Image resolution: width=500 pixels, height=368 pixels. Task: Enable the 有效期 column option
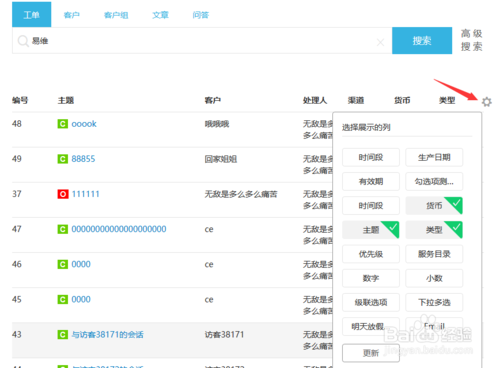coord(371,182)
